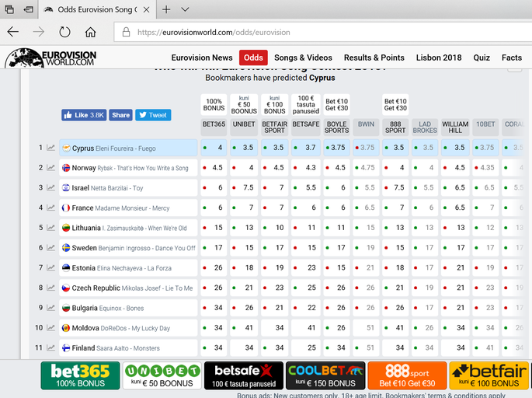
Task: Click the Facebook Like 3.8K button
Action: 84,115
